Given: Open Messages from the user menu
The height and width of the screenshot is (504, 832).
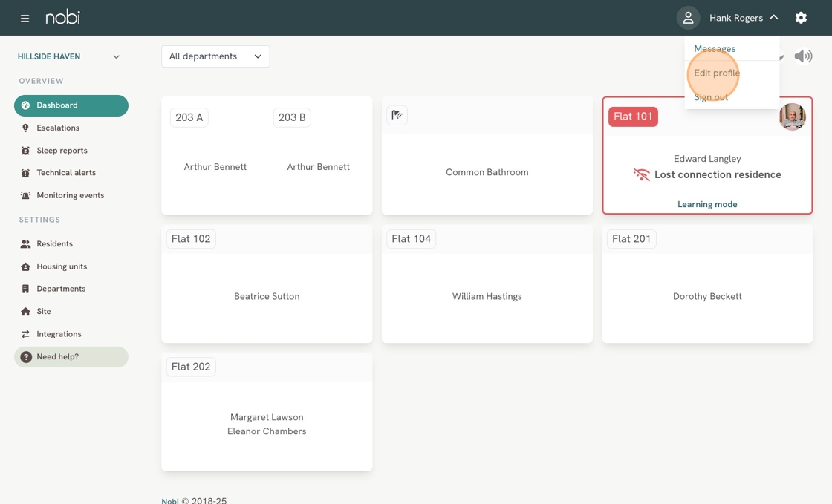Looking at the screenshot, I should click(x=715, y=49).
